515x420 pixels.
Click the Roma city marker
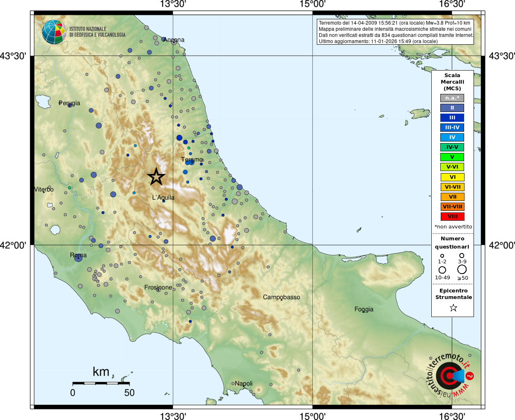point(78,258)
